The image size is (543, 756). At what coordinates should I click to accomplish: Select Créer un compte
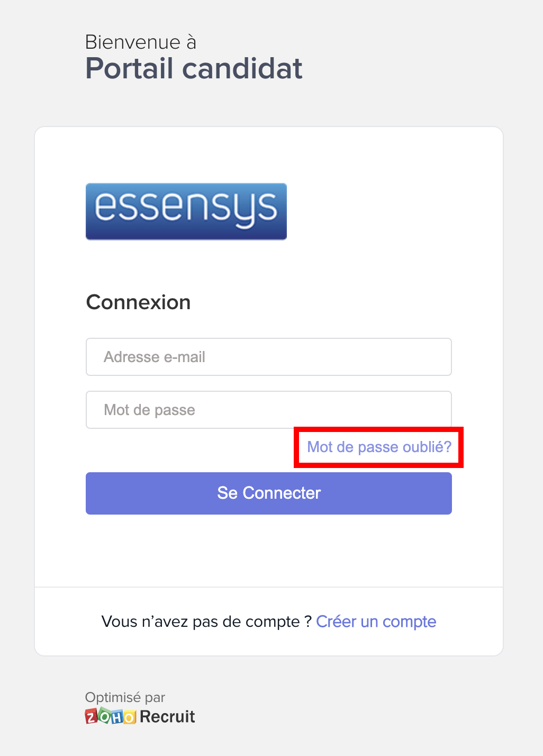coord(376,622)
